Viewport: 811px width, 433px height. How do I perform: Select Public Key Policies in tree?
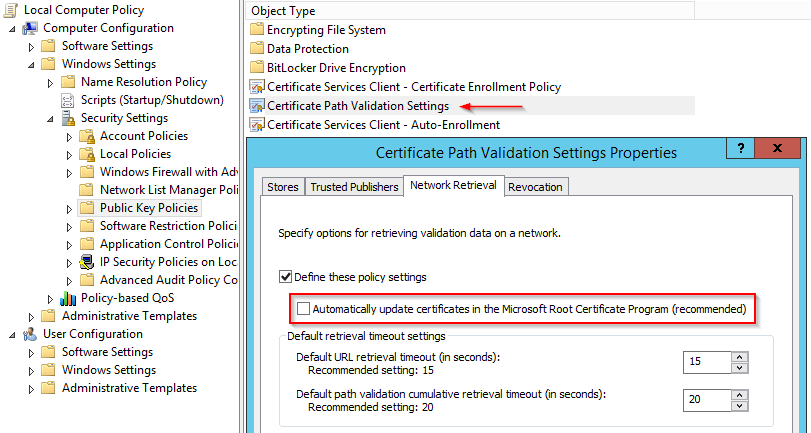[149, 208]
